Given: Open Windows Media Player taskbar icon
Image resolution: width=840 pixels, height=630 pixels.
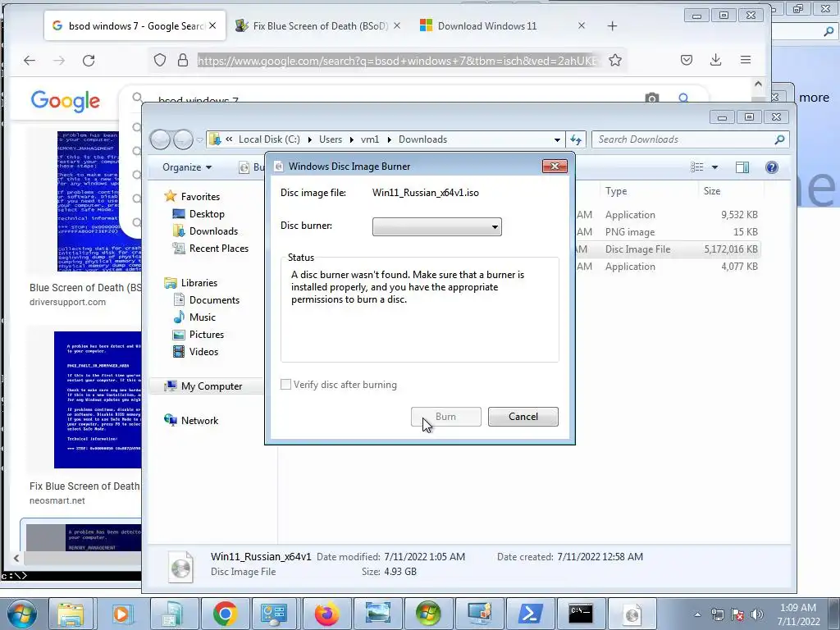Looking at the screenshot, I should [121, 614].
